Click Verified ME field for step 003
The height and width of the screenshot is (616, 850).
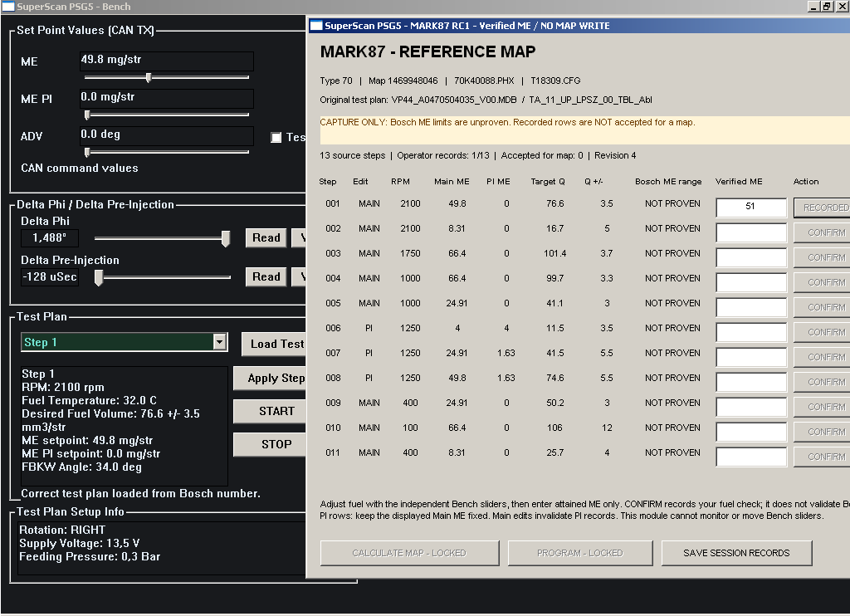tap(751, 257)
